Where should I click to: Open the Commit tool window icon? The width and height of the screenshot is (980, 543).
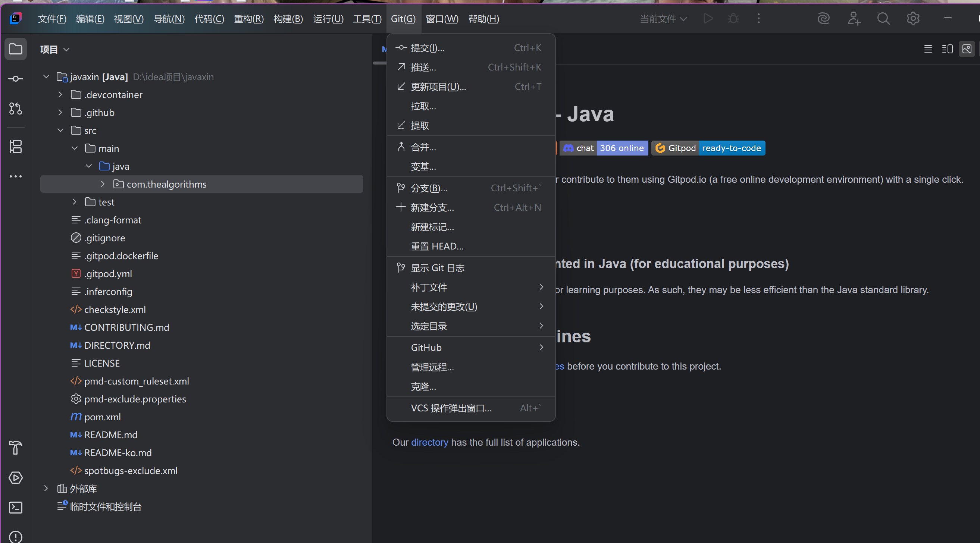tap(16, 79)
